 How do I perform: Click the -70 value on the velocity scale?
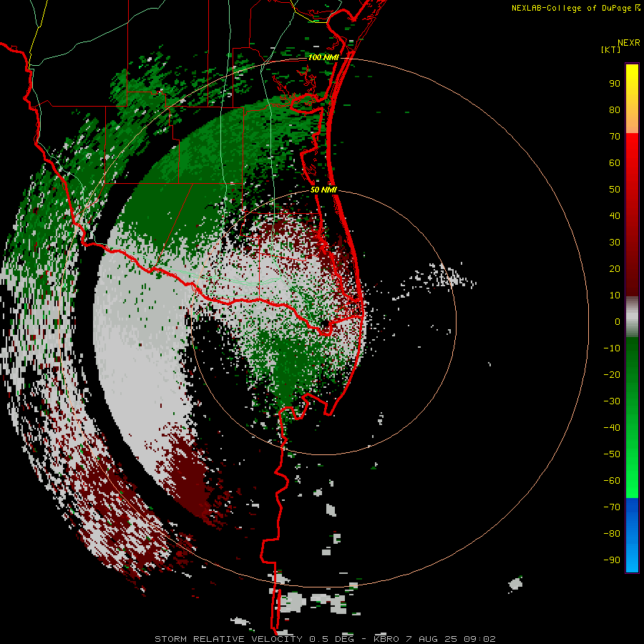point(612,507)
